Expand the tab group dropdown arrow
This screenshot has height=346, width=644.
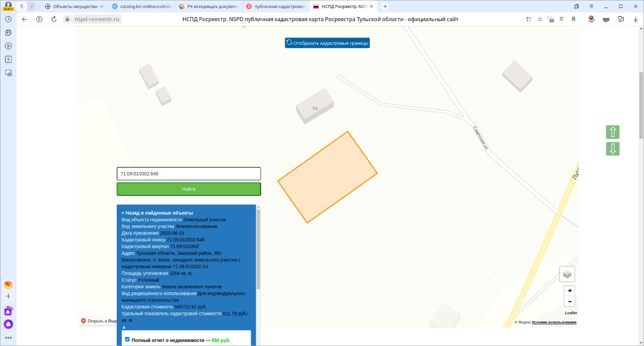[32, 6]
